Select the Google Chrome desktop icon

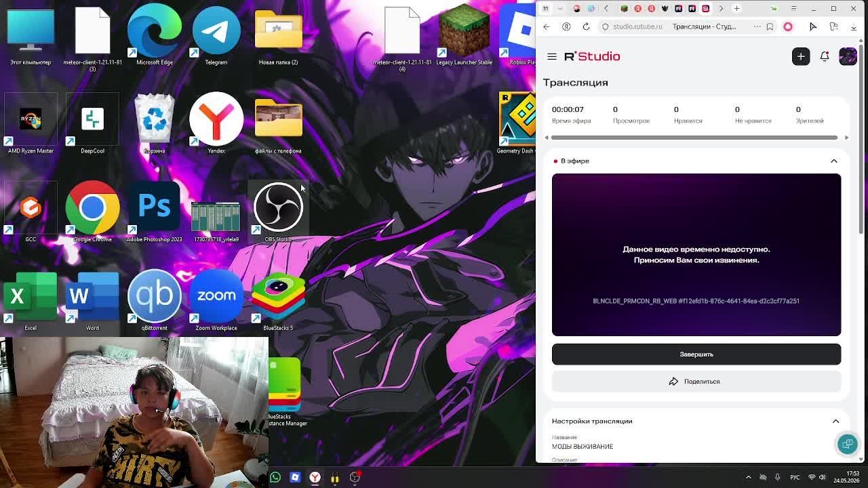[x=92, y=213]
